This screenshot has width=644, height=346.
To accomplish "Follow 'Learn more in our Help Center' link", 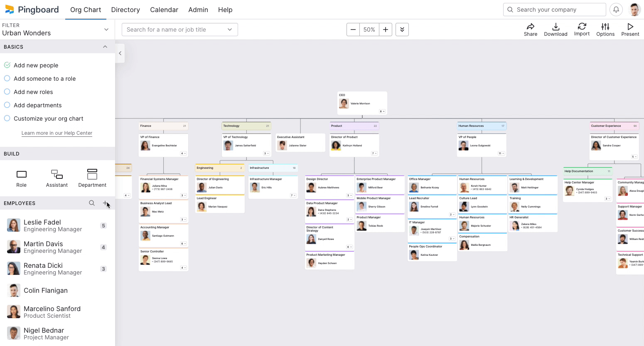I will click(57, 133).
